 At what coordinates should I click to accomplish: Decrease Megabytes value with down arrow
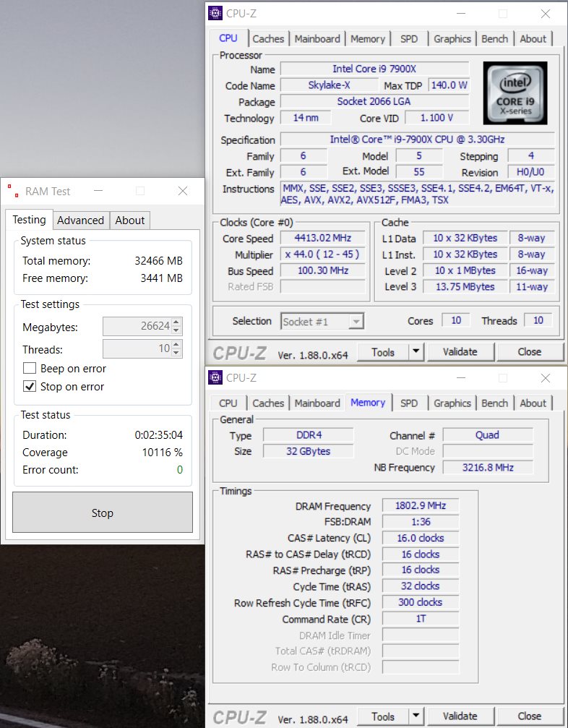(176, 330)
